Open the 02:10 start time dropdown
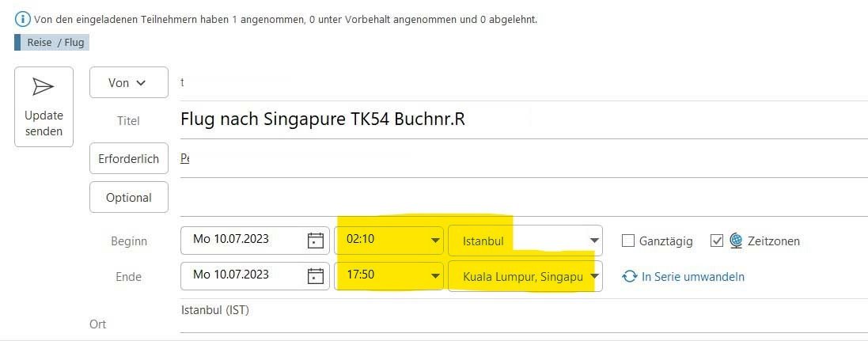 [x=435, y=241]
